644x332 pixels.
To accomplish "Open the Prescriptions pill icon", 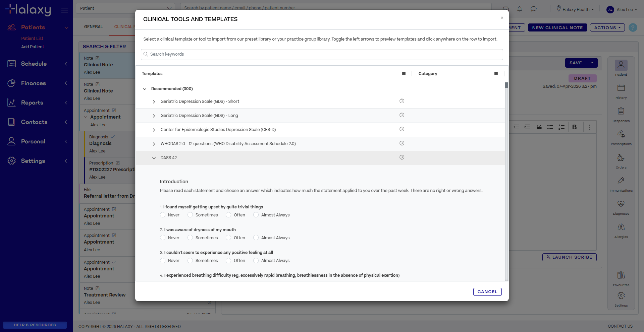I will pyautogui.click(x=621, y=134).
